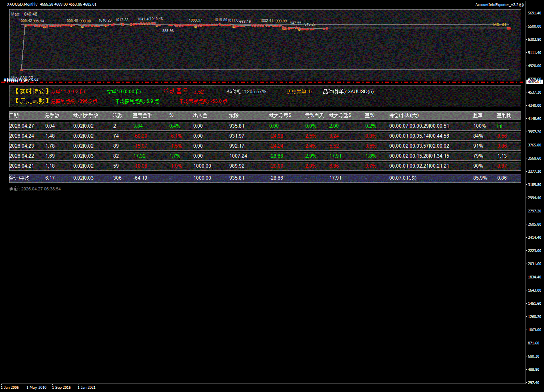Click the 935.81 latest balance point label
This screenshot has height=392, width=544.
500,24
